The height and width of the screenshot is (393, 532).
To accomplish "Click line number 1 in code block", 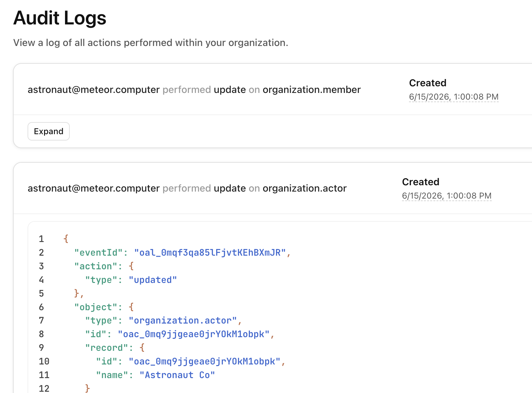I will [x=42, y=239].
